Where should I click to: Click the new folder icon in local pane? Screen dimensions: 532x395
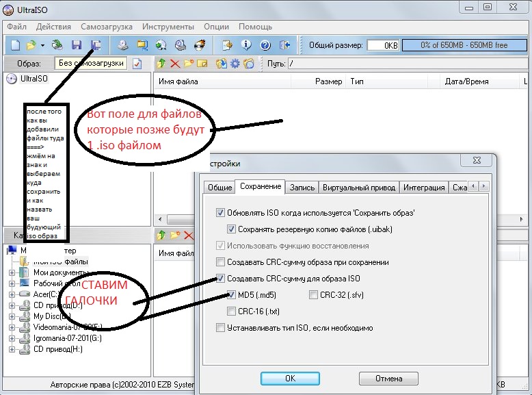175,235
